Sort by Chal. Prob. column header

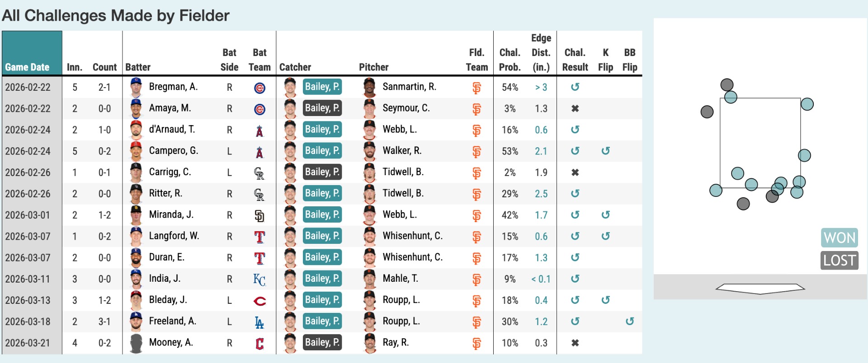509,60
